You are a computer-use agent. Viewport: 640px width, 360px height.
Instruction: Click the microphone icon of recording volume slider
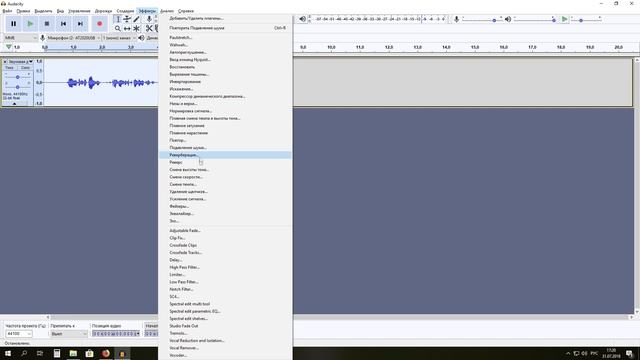[x=456, y=19]
